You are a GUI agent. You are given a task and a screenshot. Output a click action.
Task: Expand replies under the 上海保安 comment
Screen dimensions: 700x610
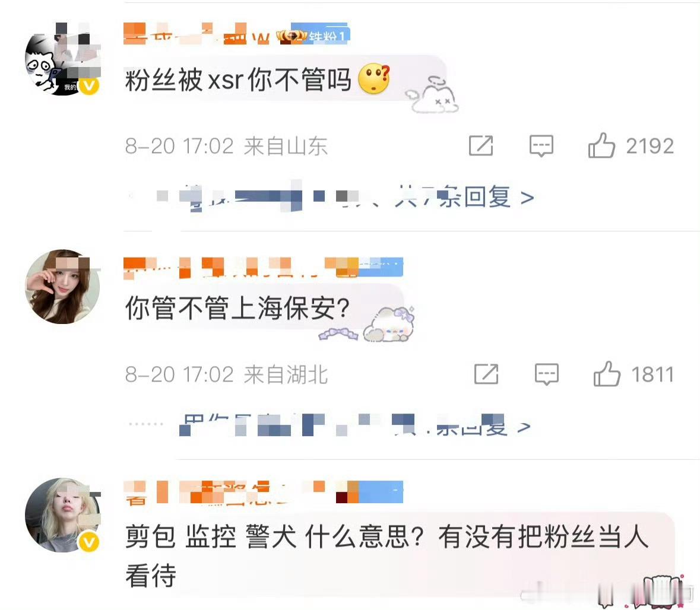coord(330,426)
